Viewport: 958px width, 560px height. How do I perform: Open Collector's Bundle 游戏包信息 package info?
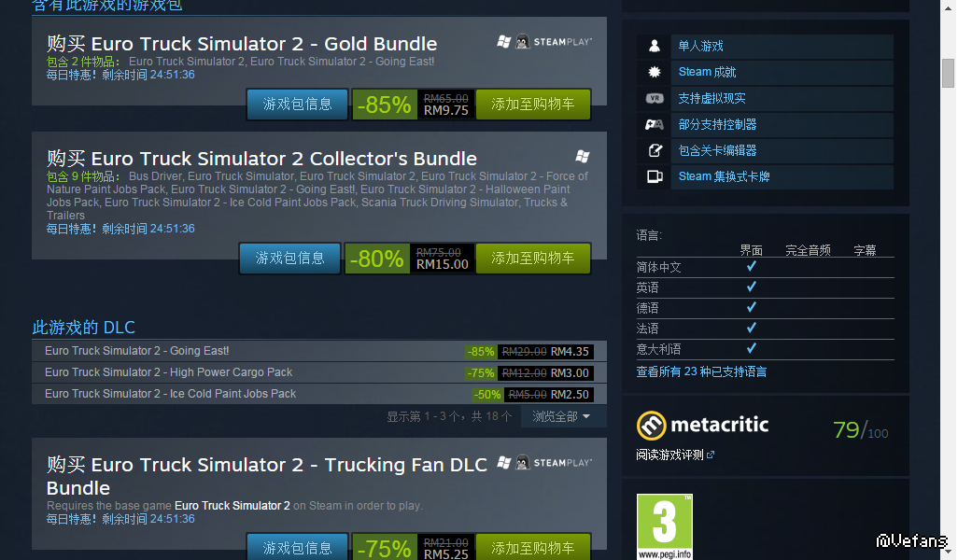pyautogui.click(x=289, y=259)
